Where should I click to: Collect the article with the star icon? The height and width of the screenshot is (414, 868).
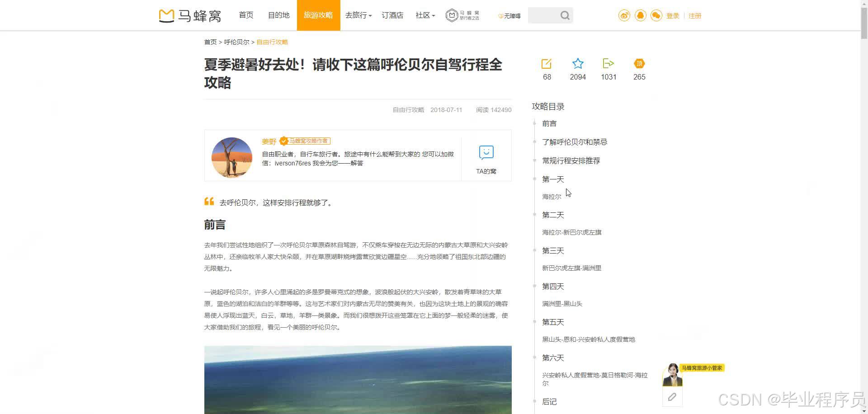[577, 64]
